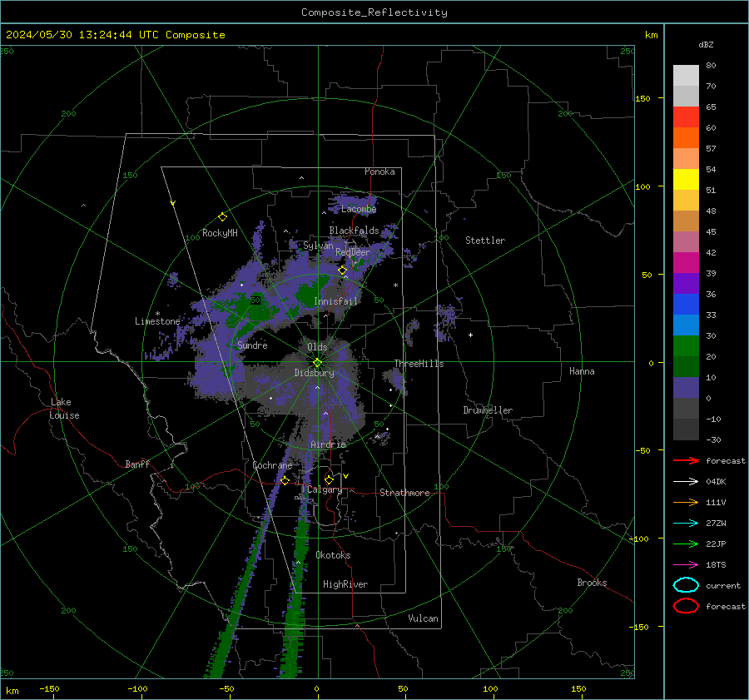This screenshot has width=749, height=700.
Task: Click the yellow diamond marker beside RockyMH
Action: point(222,217)
